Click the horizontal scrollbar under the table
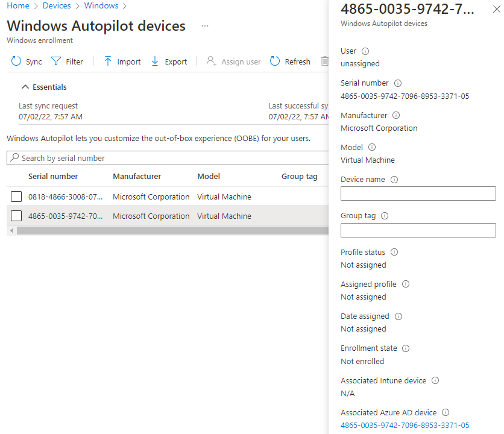The height and width of the screenshot is (434, 504). point(172,230)
